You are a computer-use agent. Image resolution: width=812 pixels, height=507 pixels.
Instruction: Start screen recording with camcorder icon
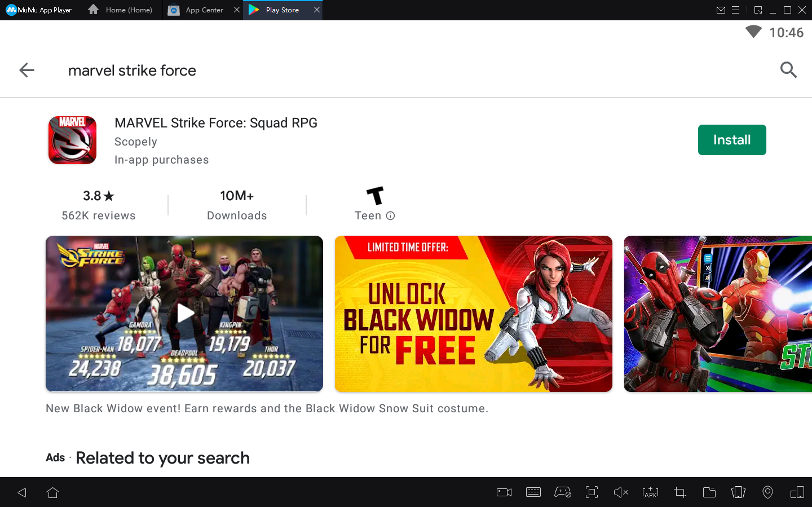pyautogui.click(x=504, y=492)
